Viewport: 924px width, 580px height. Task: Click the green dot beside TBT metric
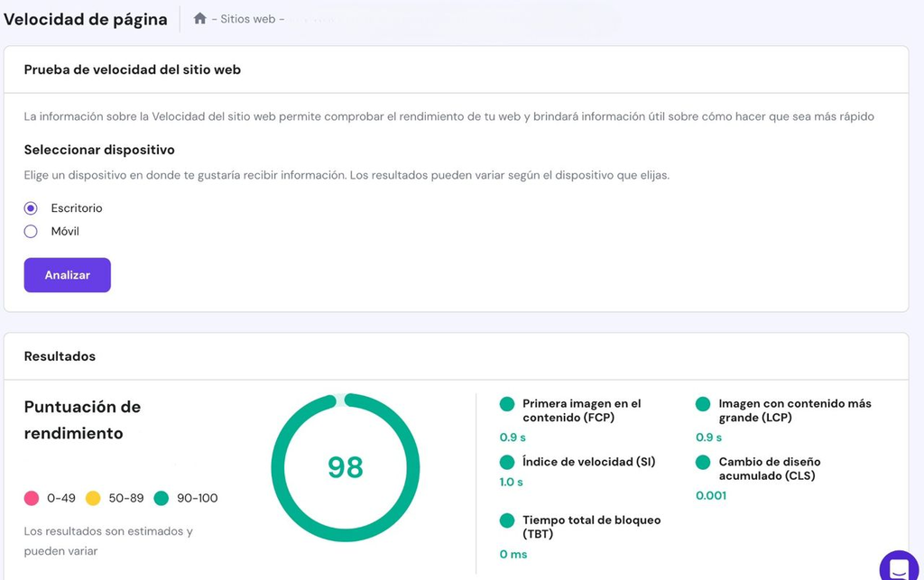(508, 520)
